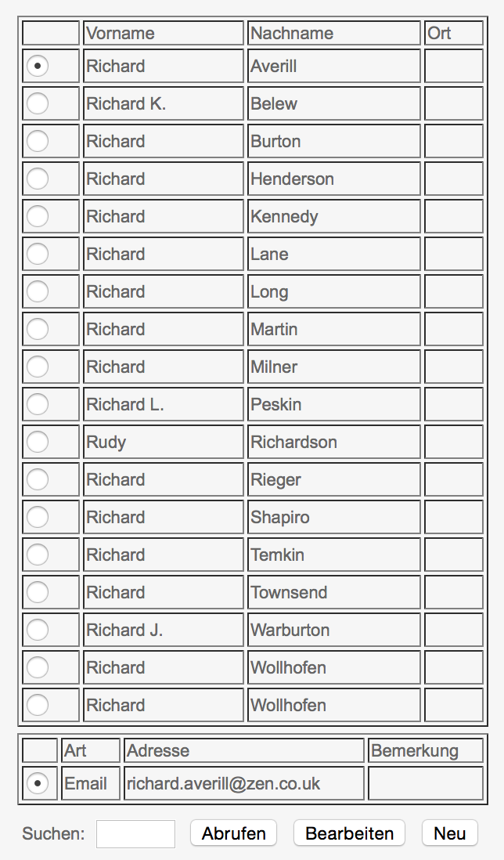Select the radio button for Richard Averill
Viewport: 504px width, 860px height.
click(38, 66)
